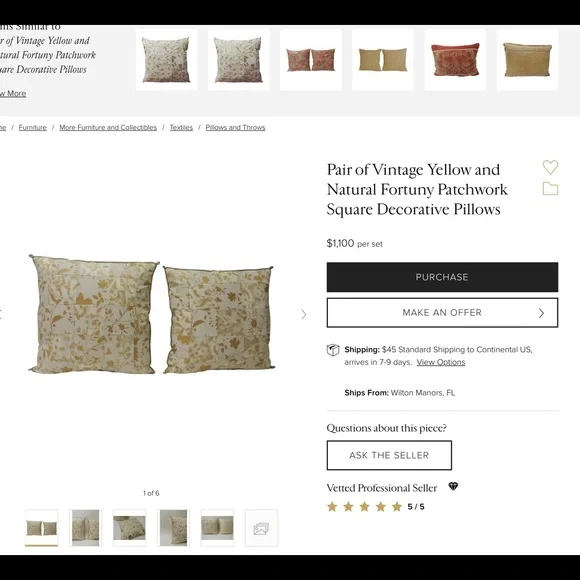Click the shipping box icon
Viewport: 580px width, 580px height.
[x=333, y=350]
